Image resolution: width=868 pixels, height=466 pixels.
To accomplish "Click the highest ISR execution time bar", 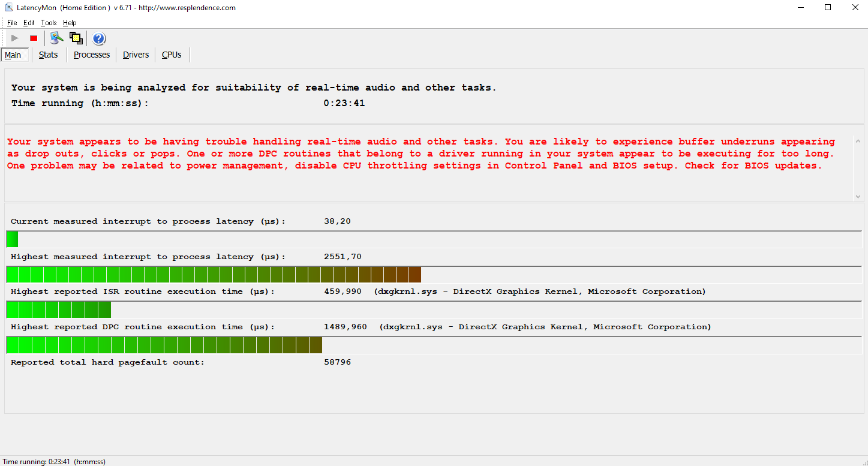I will click(434, 309).
